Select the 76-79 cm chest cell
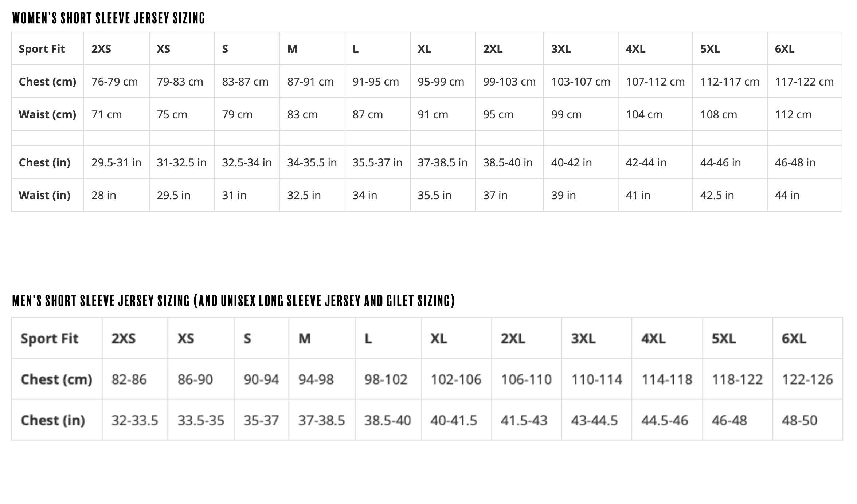 point(115,82)
